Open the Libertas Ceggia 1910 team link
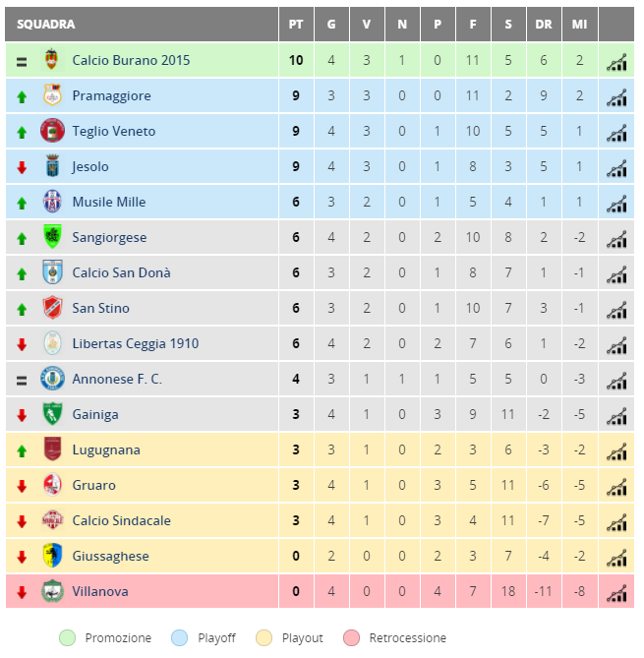The width and height of the screenshot is (644, 658). [x=135, y=343]
